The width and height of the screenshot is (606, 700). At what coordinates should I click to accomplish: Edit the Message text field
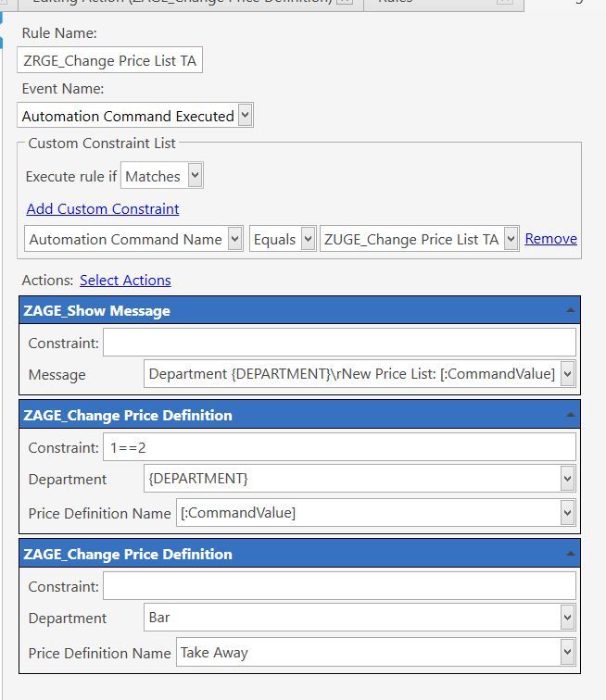point(352,374)
